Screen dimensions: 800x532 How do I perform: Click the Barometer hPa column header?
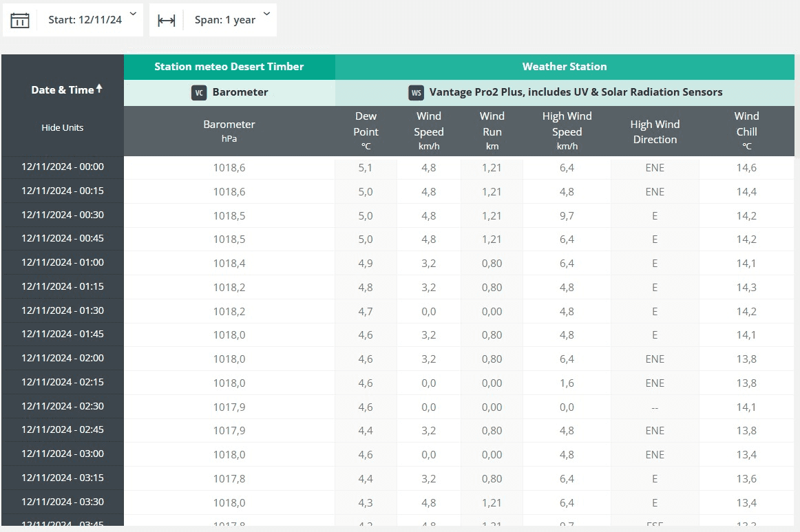click(x=229, y=131)
